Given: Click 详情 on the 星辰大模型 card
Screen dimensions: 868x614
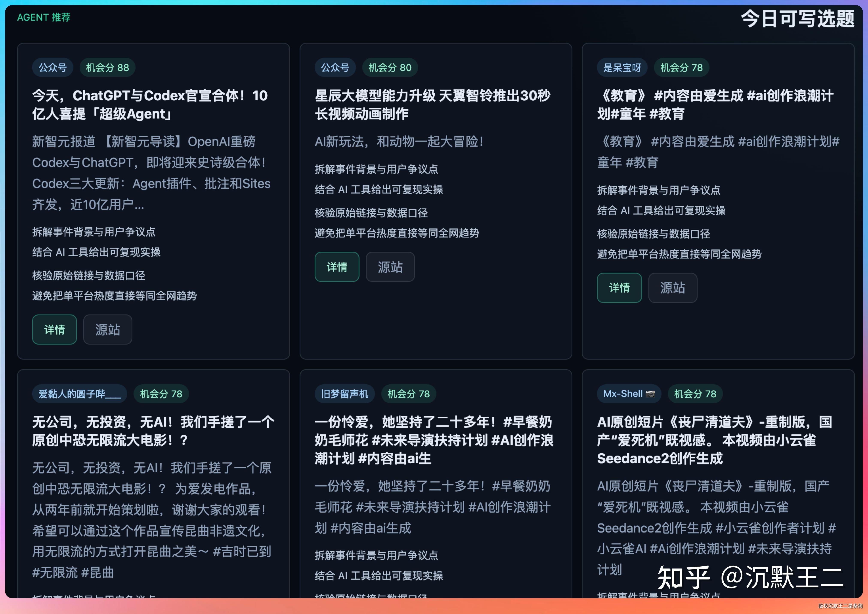Looking at the screenshot, I should point(337,267).
